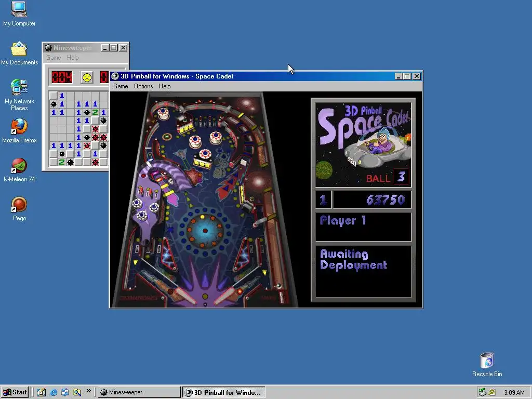Select the Recycle Bin icon

487,364
